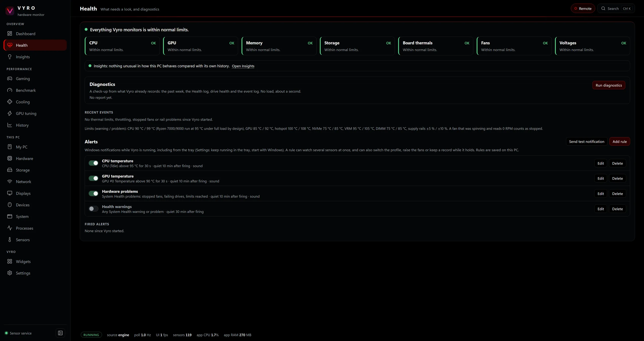Viewport: 644px width, 341px height.
Task: Click the RUNNING status badge
Action: [91, 335]
